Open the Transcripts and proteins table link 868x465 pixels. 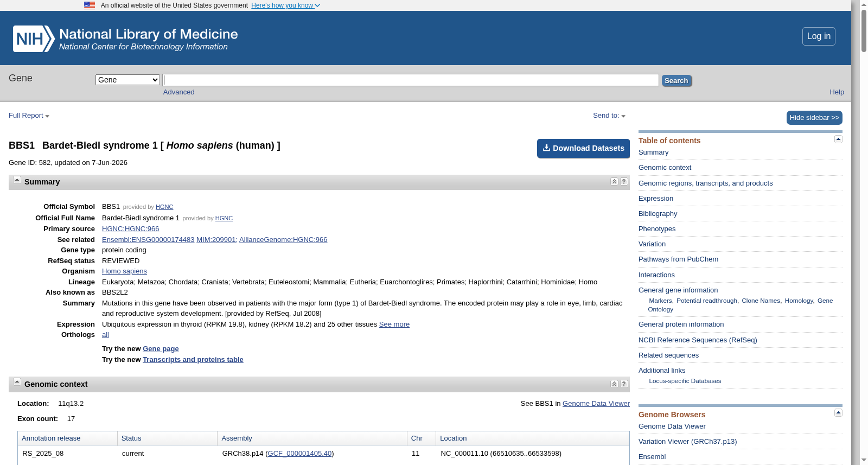pos(193,360)
